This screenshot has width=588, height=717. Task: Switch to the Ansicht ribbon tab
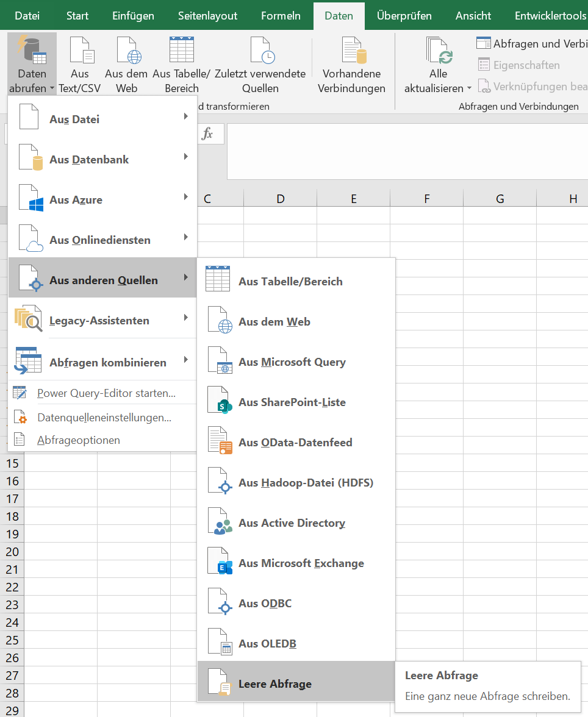[x=473, y=16]
